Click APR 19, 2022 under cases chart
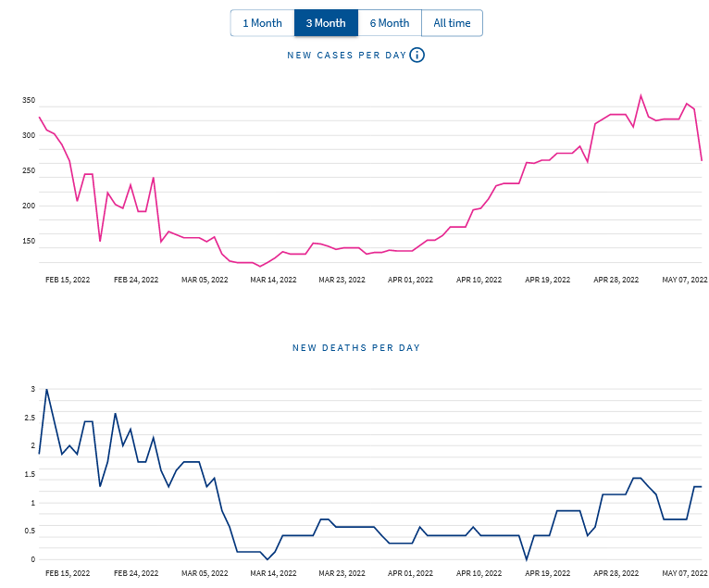The image size is (709, 588). tap(548, 280)
